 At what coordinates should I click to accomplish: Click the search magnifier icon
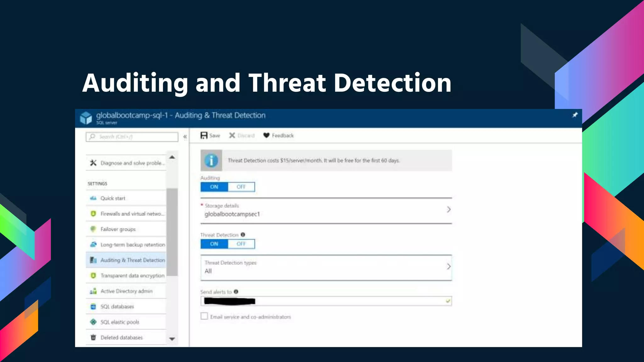click(x=92, y=136)
